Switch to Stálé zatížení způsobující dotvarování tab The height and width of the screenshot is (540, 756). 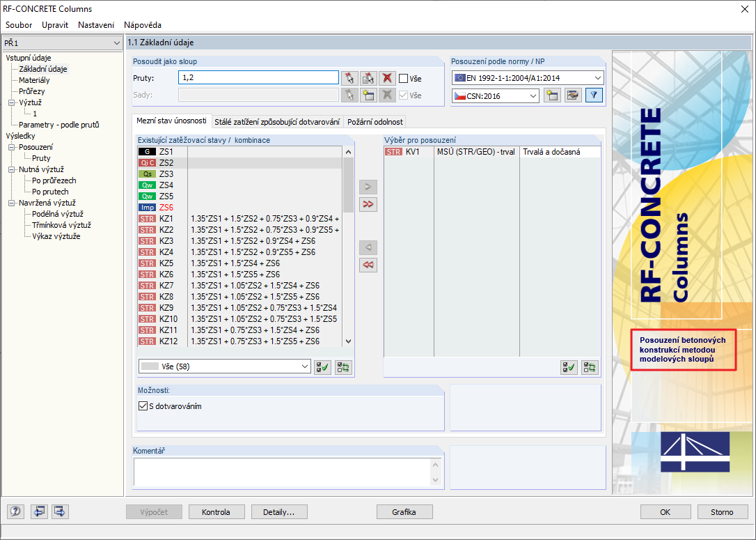(x=277, y=122)
